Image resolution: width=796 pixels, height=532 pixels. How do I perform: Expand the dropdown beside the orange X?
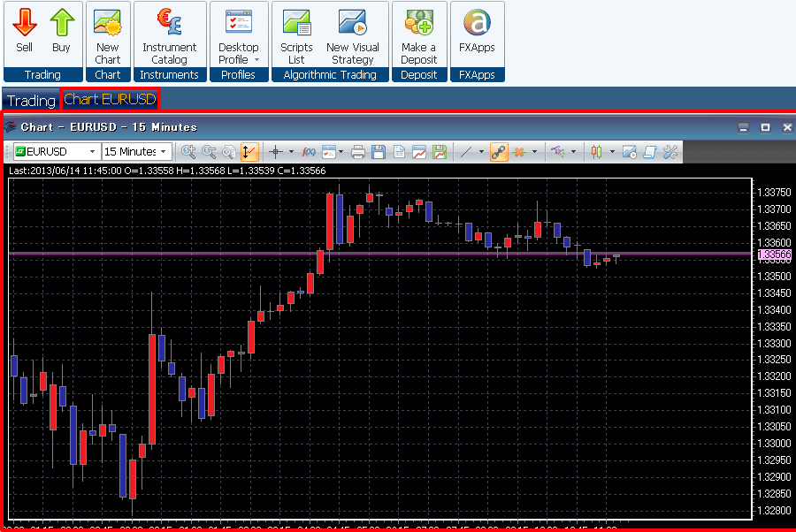pos(534,152)
